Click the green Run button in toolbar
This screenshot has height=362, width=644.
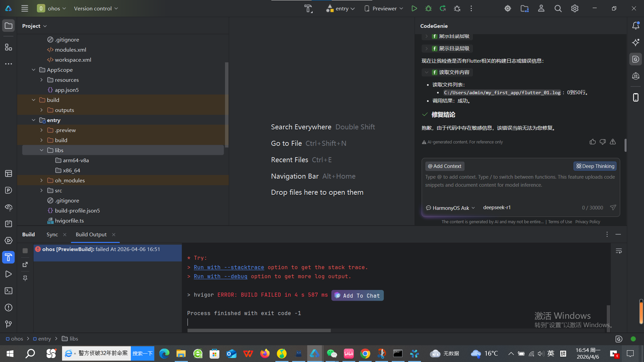(x=414, y=8)
